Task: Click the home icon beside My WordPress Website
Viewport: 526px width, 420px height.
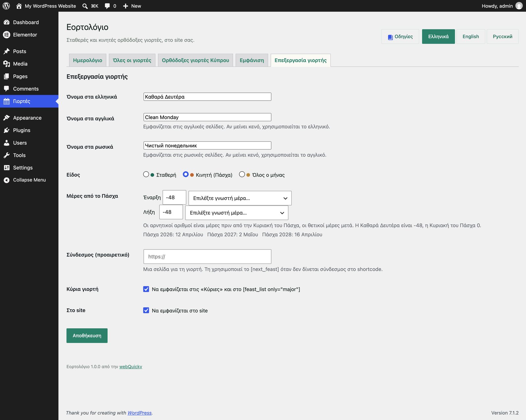Action: pos(19,6)
